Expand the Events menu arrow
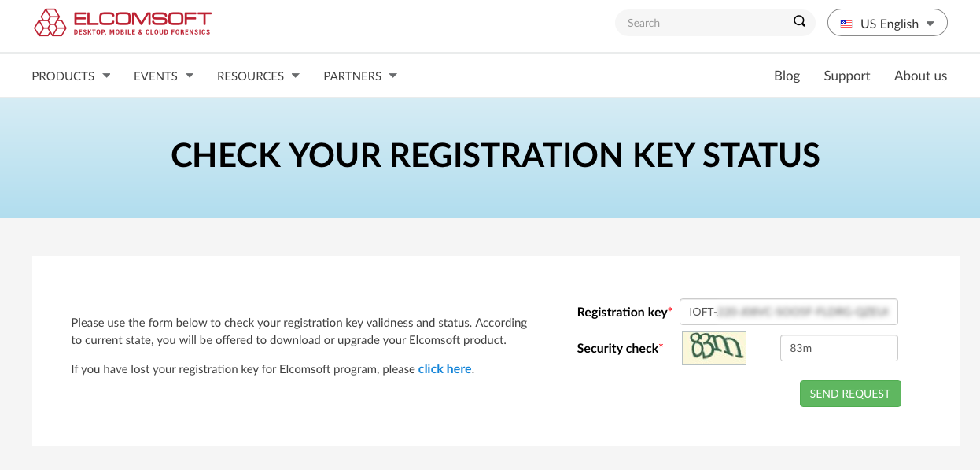This screenshot has width=980, height=470. [x=190, y=76]
